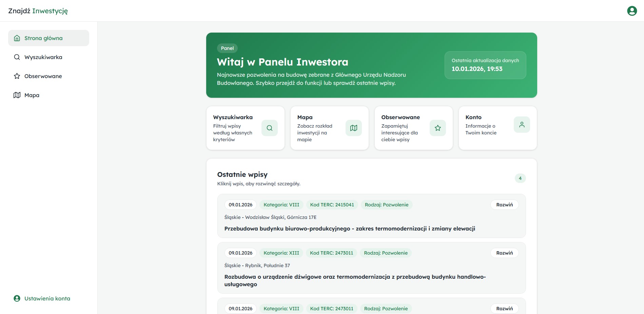This screenshot has width=644, height=314.
Task: Click the star icon in Obserwowane card
Action: (x=438, y=128)
